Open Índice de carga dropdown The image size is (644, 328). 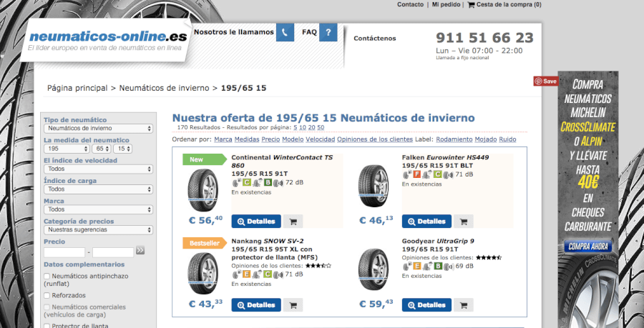pos(98,189)
